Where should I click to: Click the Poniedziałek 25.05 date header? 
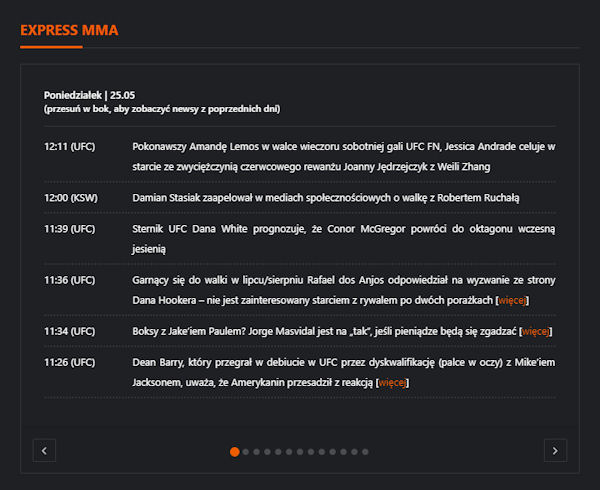[x=89, y=95]
